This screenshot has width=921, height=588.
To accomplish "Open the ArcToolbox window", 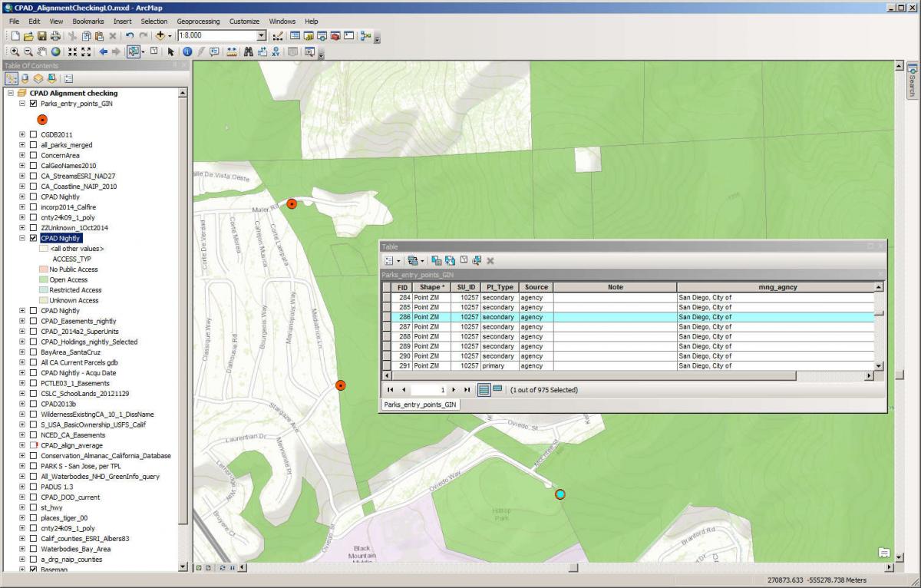I will 335,36.
